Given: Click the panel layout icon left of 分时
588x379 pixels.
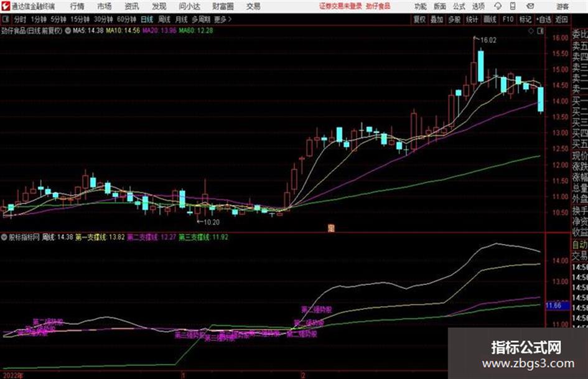Looking at the screenshot, I should (5, 19).
